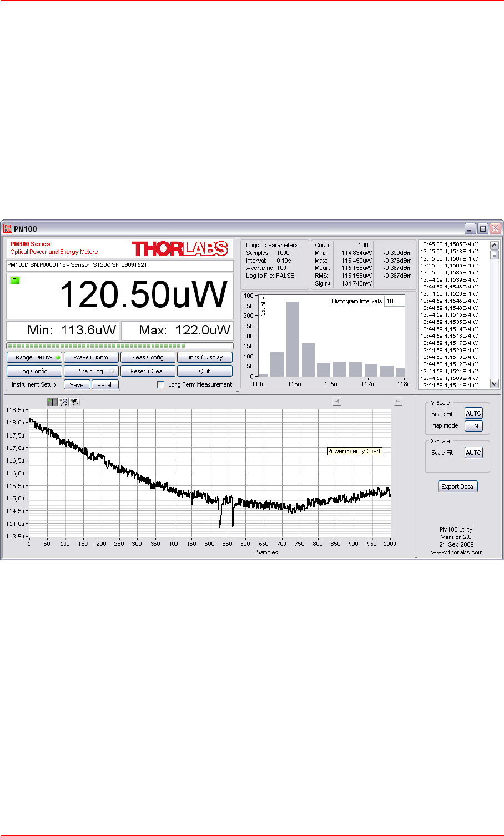Select the hand pan tool above the chart

coord(75,402)
